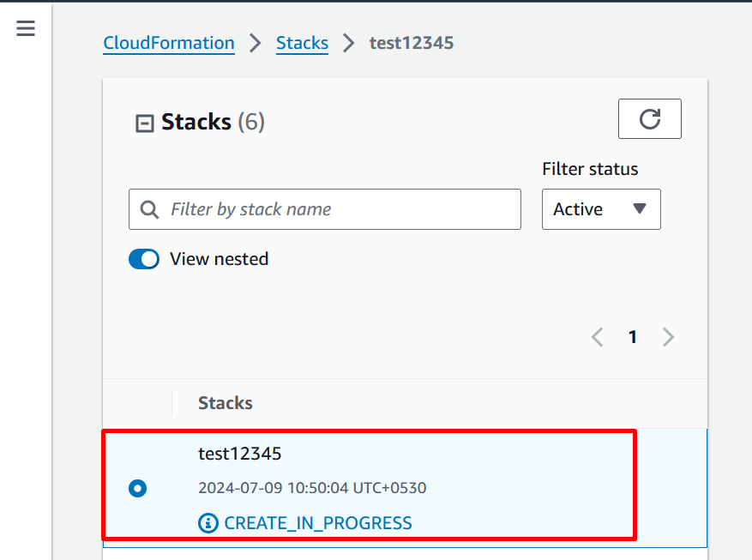Refresh the stacks list
This screenshot has width=752, height=560.
point(649,119)
